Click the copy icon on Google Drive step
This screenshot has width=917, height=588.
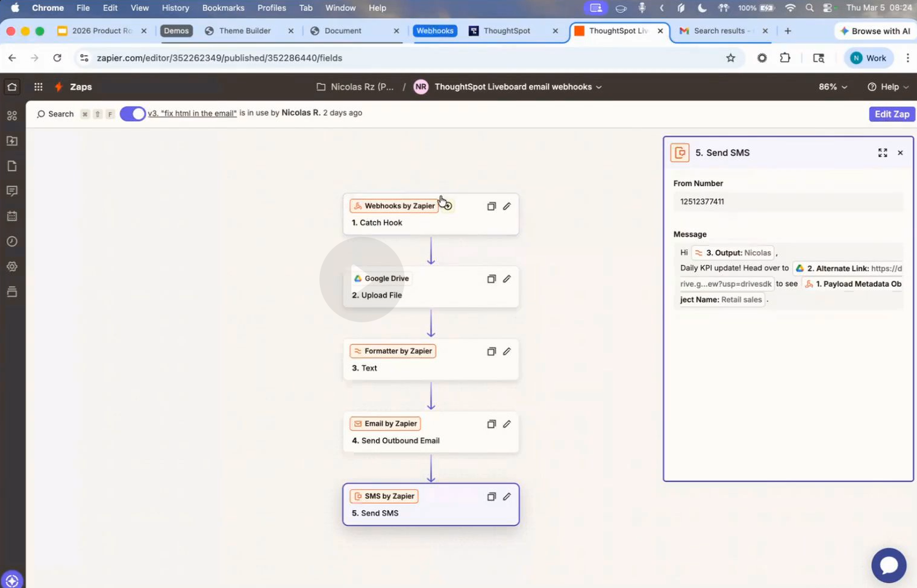[491, 279]
